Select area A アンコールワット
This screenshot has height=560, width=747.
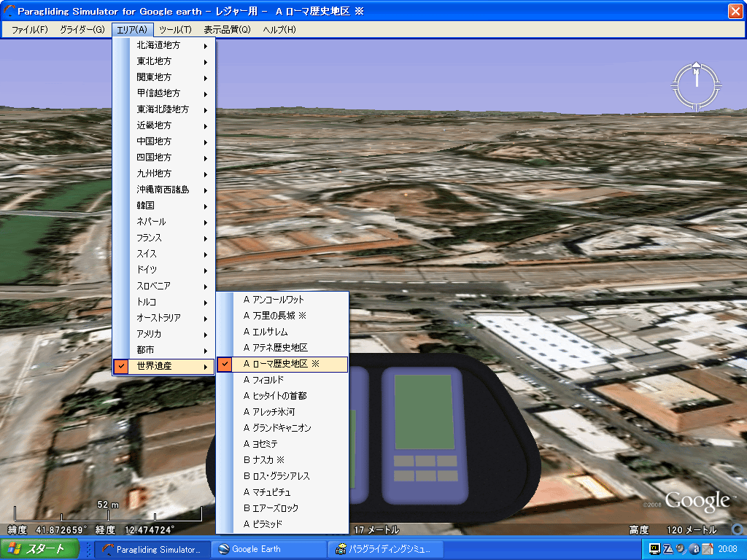(x=282, y=300)
